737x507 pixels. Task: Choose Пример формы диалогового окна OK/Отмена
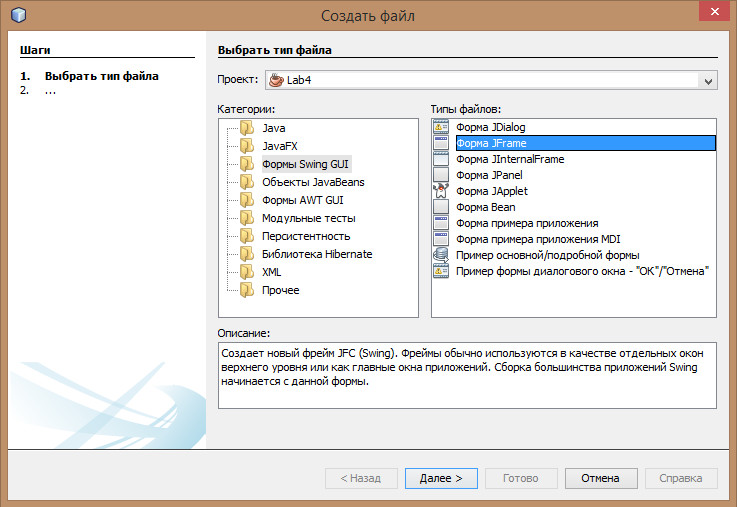[x=582, y=271]
